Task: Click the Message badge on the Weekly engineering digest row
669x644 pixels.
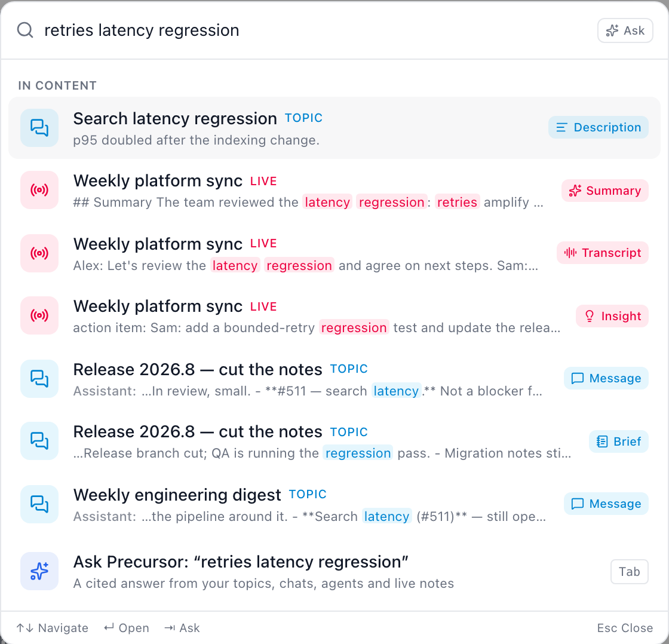Action: pyautogui.click(x=606, y=504)
